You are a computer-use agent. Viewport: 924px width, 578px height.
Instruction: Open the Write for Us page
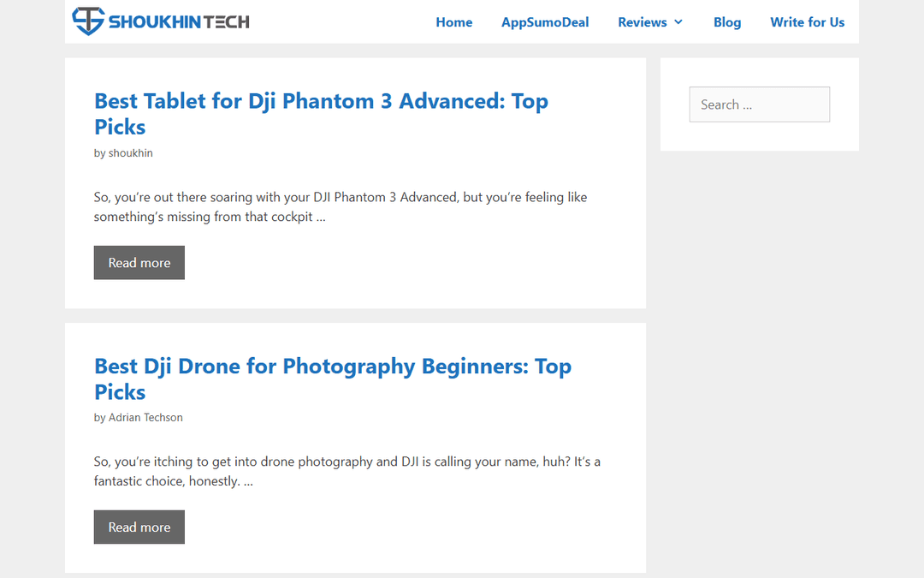[x=808, y=22]
